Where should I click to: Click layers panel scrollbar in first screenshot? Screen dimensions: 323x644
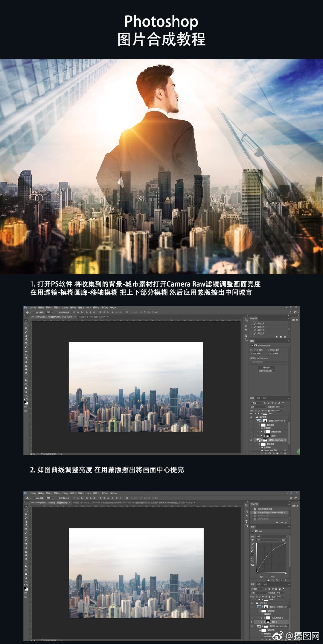click(289, 433)
